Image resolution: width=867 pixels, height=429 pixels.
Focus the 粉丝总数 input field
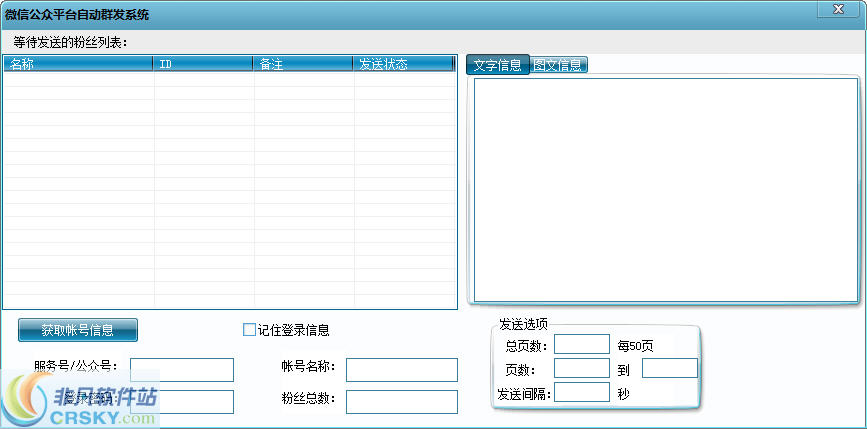402,402
